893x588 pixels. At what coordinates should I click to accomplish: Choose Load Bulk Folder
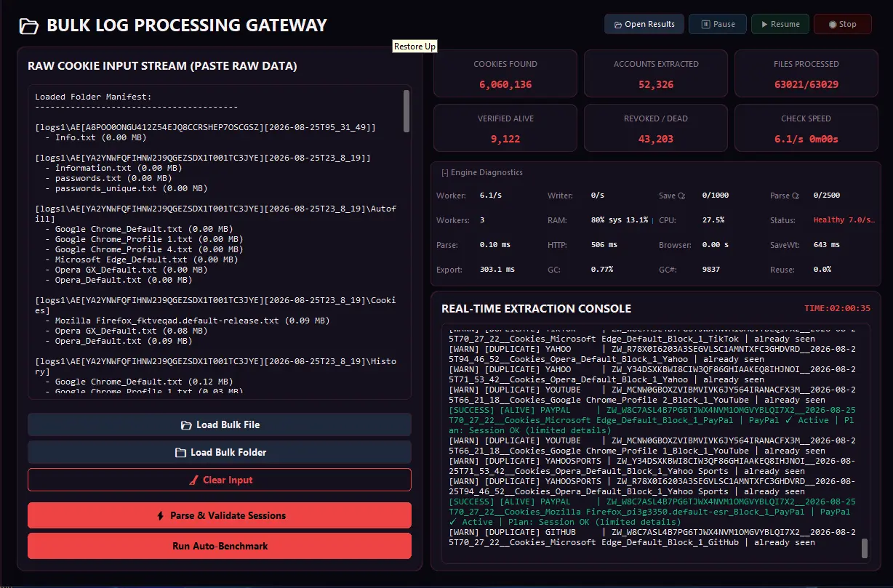(x=220, y=452)
